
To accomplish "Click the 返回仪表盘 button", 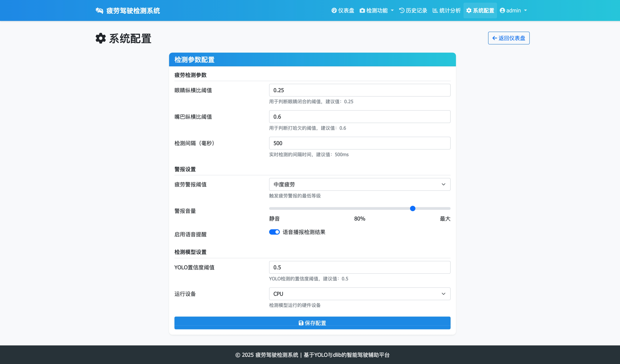I will (x=509, y=38).
